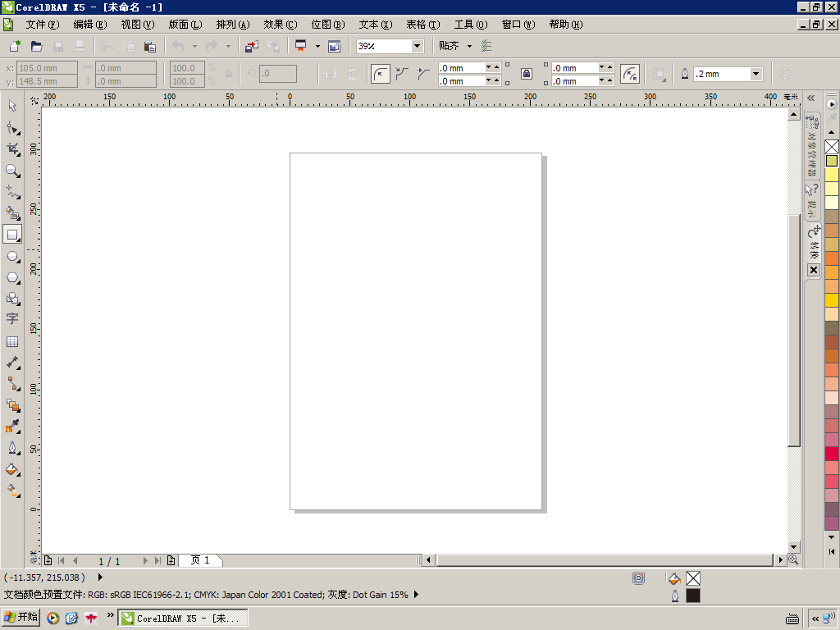
Task: Open the zoom level 39% dropdown
Action: [417, 46]
